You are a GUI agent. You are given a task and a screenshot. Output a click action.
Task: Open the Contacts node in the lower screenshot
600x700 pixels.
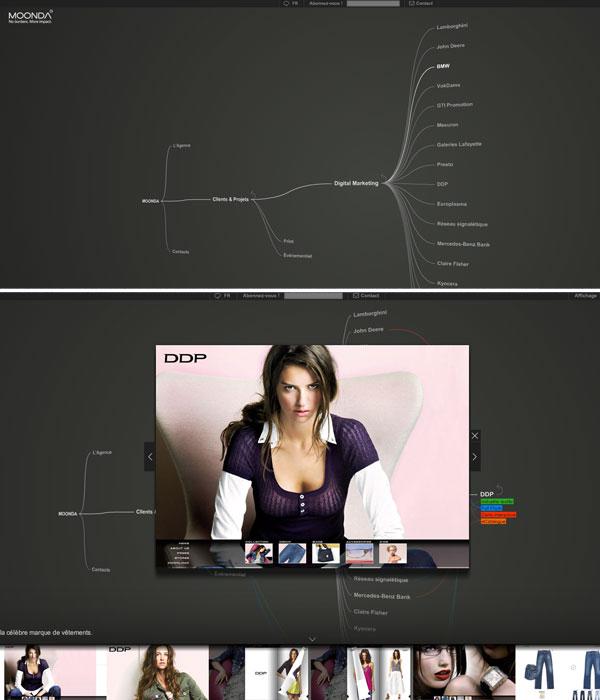point(100,570)
